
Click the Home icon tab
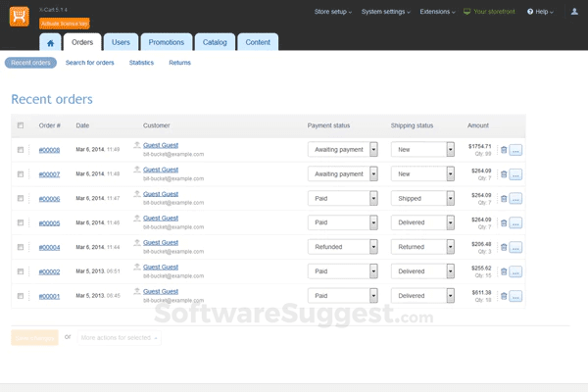click(x=52, y=43)
